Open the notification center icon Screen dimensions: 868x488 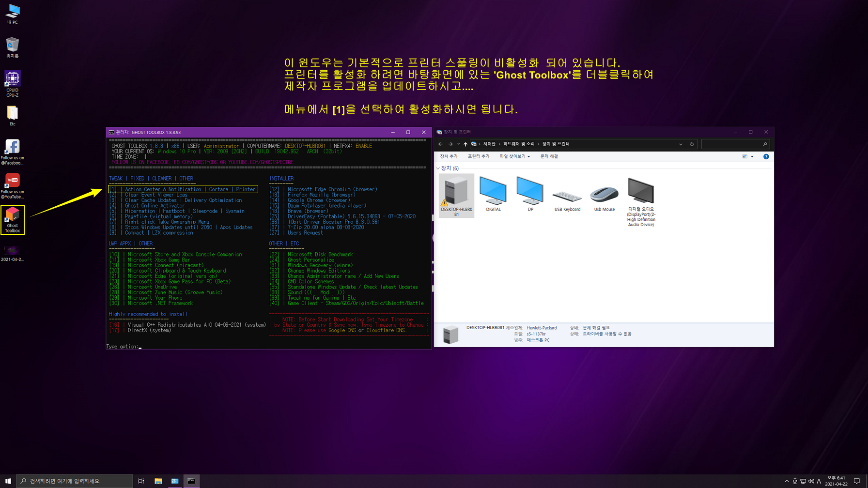tap(856, 481)
